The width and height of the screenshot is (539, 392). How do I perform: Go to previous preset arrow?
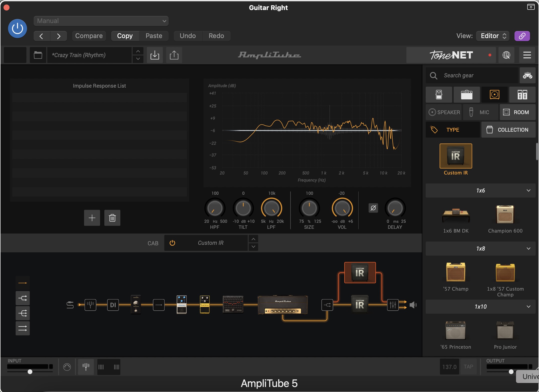point(42,36)
